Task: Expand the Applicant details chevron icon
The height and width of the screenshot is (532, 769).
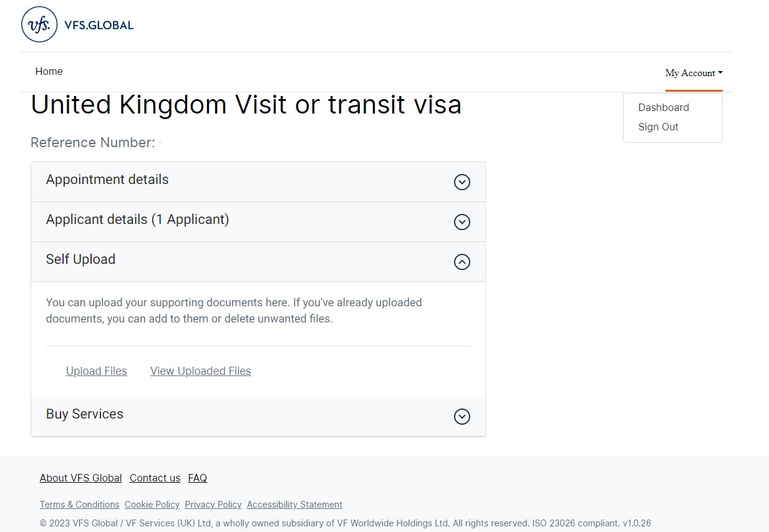Action: 462,222
